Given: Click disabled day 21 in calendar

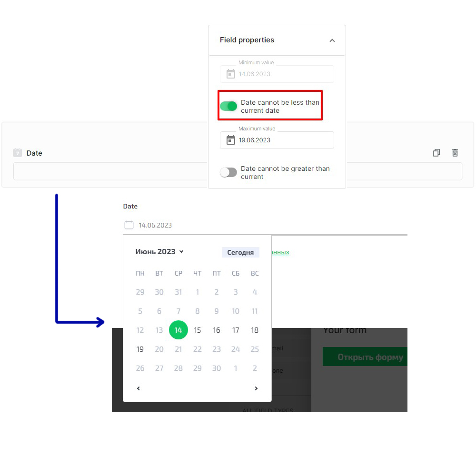Looking at the screenshot, I should pyautogui.click(x=178, y=349).
